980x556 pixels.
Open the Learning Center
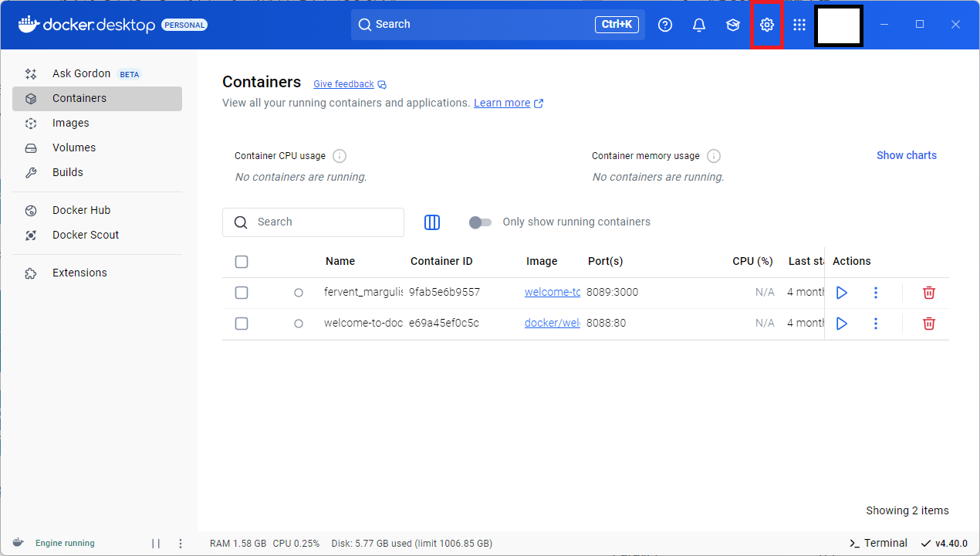point(732,24)
